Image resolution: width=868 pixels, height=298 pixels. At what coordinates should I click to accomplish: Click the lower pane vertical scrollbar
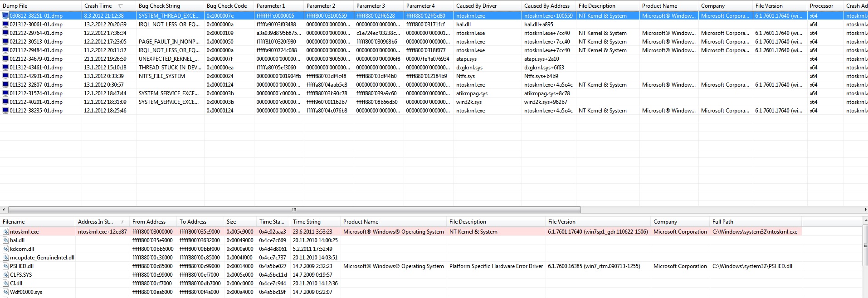coord(865,254)
